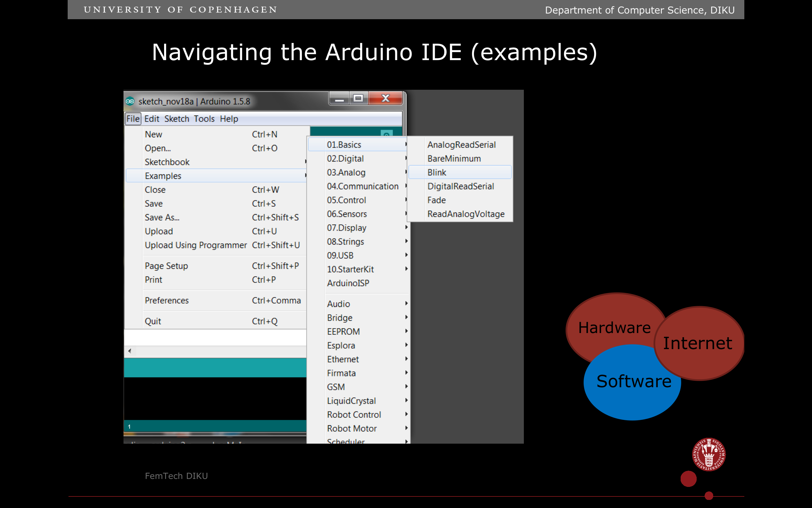Expand the 07.Display examples
Image resolution: width=812 pixels, height=508 pixels.
(358, 228)
